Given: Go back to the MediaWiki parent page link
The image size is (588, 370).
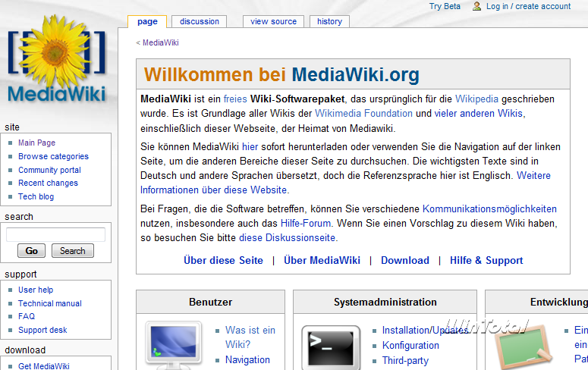Looking at the screenshot, I should [x=161, y=42].
